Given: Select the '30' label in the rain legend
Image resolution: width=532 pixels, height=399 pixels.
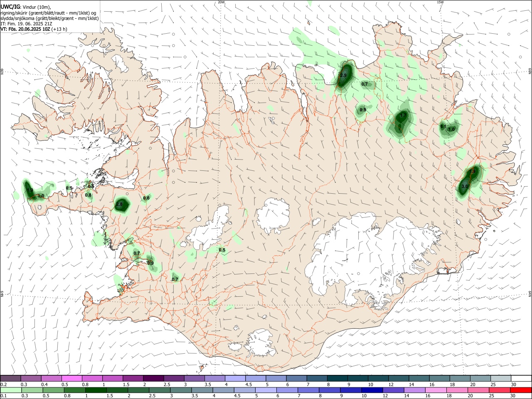Looking at the screenshot, I should [x=513, y=396].
